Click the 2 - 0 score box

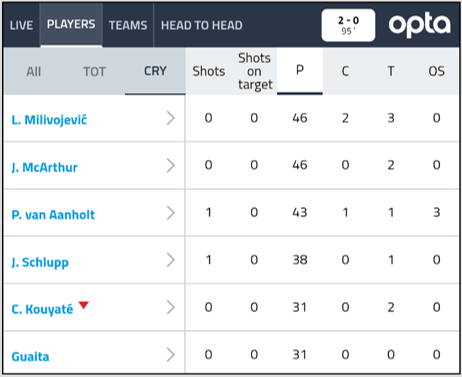pos(348,25)
